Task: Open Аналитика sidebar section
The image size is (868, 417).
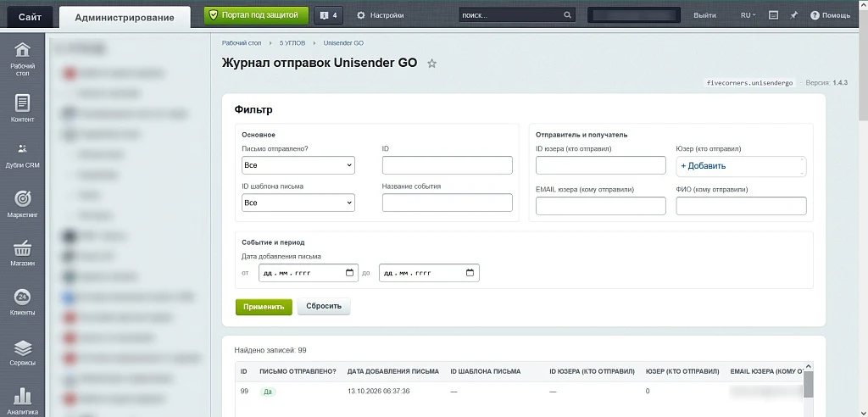Action: click(x=22, y=401)
